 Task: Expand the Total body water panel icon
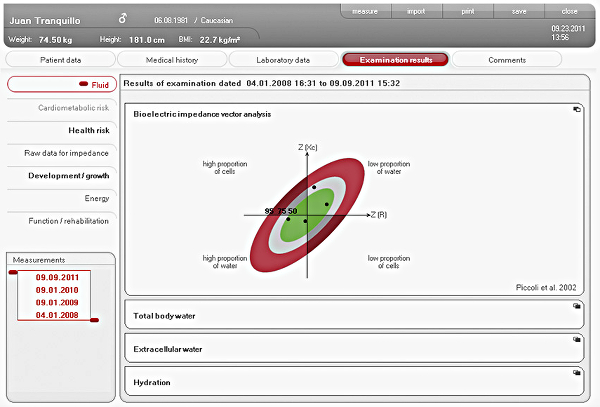point(576,306)
